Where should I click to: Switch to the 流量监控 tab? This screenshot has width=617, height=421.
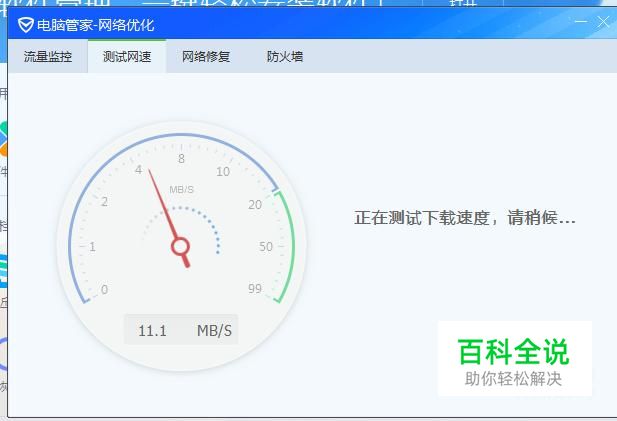(48, 57)
